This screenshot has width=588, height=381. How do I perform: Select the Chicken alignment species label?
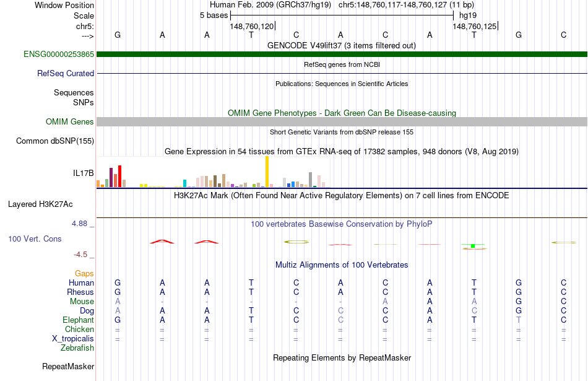click(79, 329)
